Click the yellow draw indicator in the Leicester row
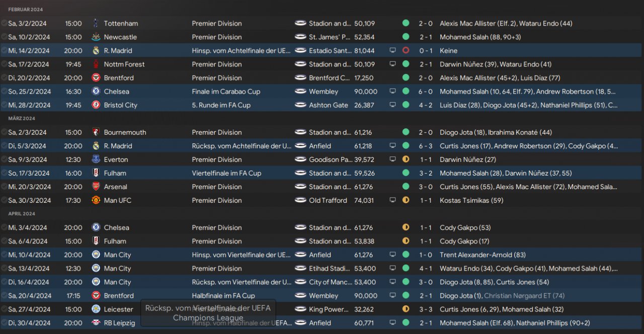The width and height of the screenshot is (644, 334). pyautogui.click(x=406, y=309)
